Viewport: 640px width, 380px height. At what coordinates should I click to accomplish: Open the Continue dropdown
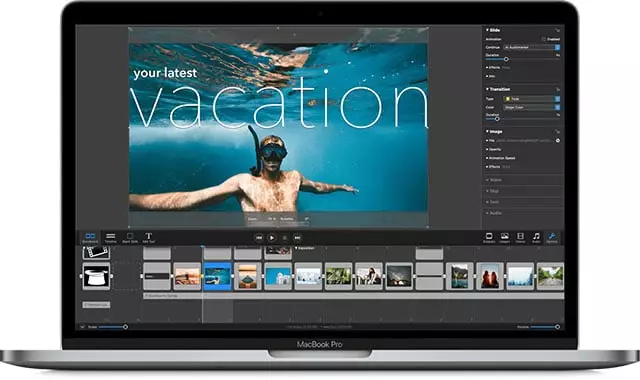coord(532,47)
